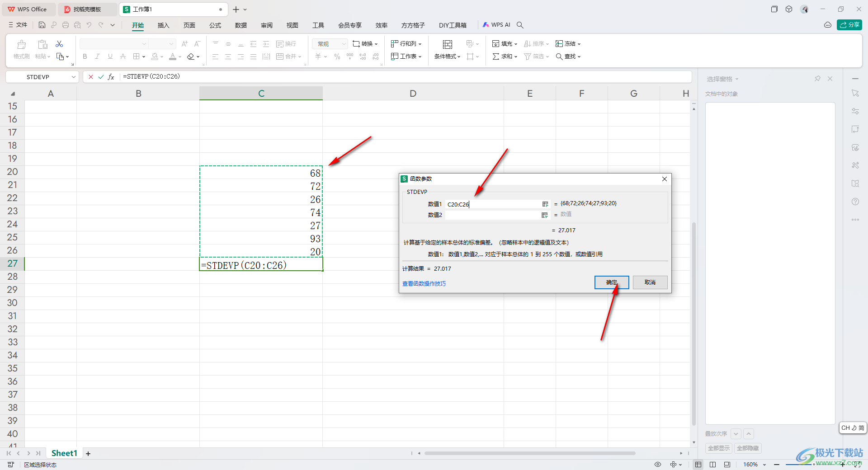Open the 查找 (Find) dropdown
Image resolution: width=868 pixels, height=470 pixels.
pos(568,56)
